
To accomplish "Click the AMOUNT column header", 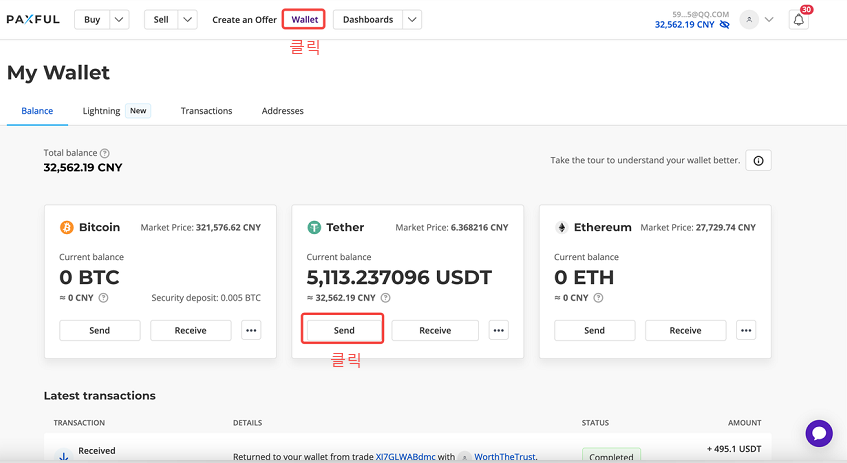I will 744,422.
